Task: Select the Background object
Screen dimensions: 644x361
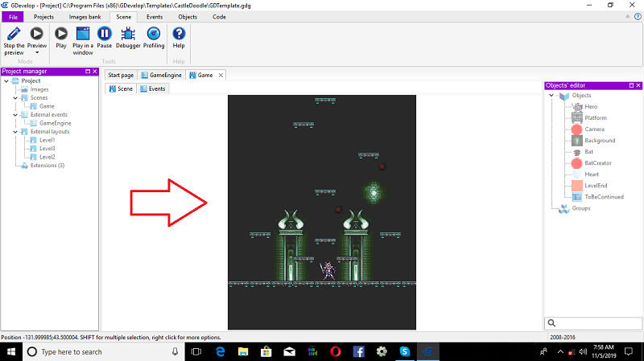Action: click(x=600, y=140)
